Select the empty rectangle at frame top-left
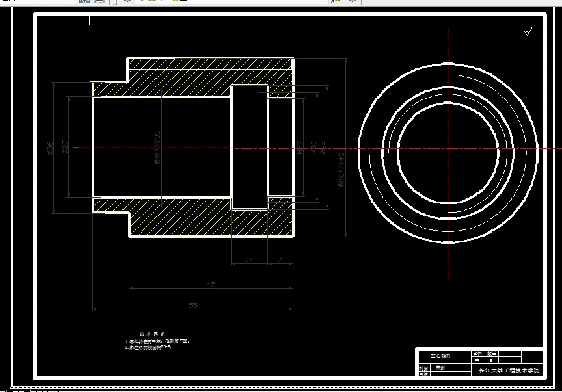Viewport: 562px width, 392px height. [63, 20]
